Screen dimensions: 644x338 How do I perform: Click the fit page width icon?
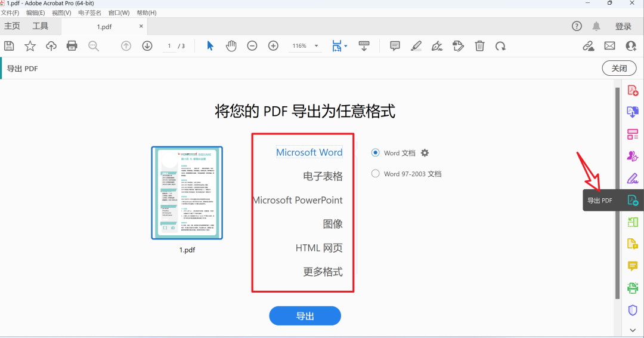[x=337, y=46]
